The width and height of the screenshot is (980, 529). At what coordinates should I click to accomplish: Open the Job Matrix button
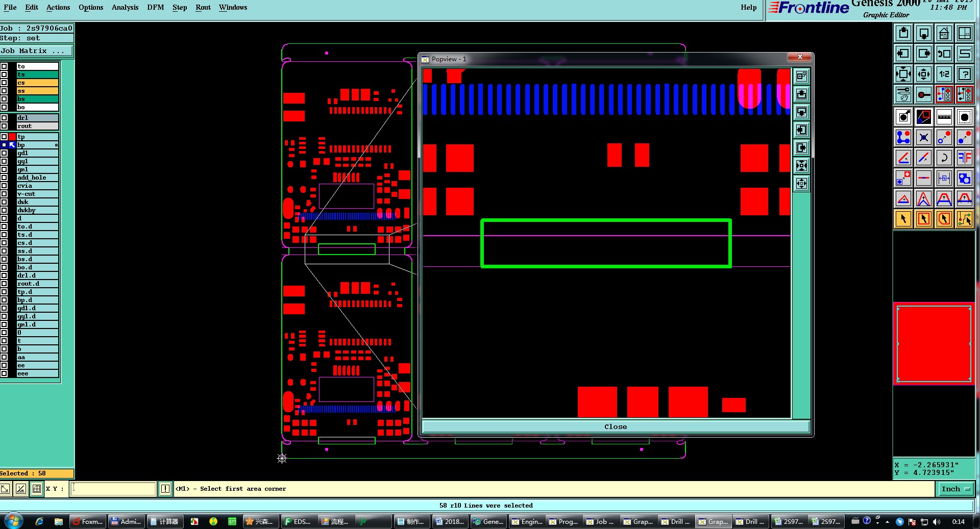(x=36, y=51)
